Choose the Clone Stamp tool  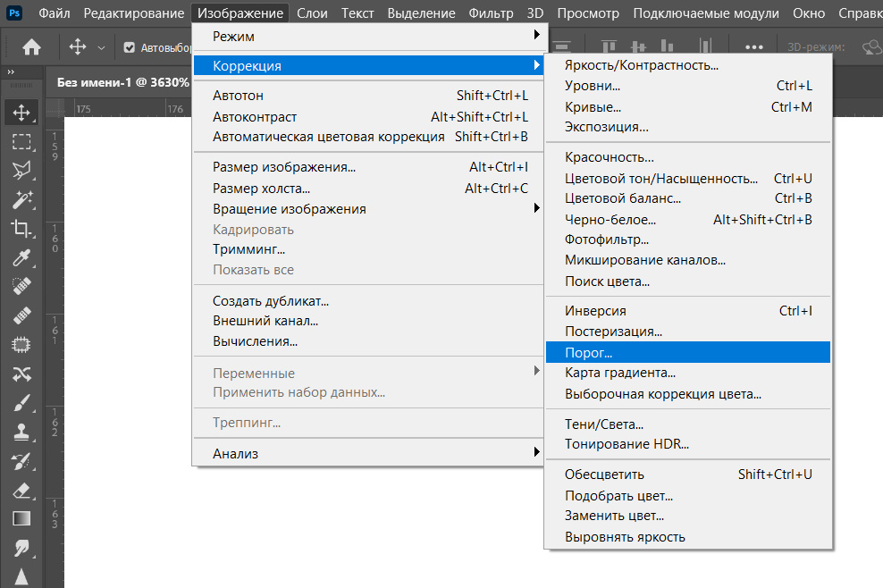pyautogui.click(x=21, y=433)
